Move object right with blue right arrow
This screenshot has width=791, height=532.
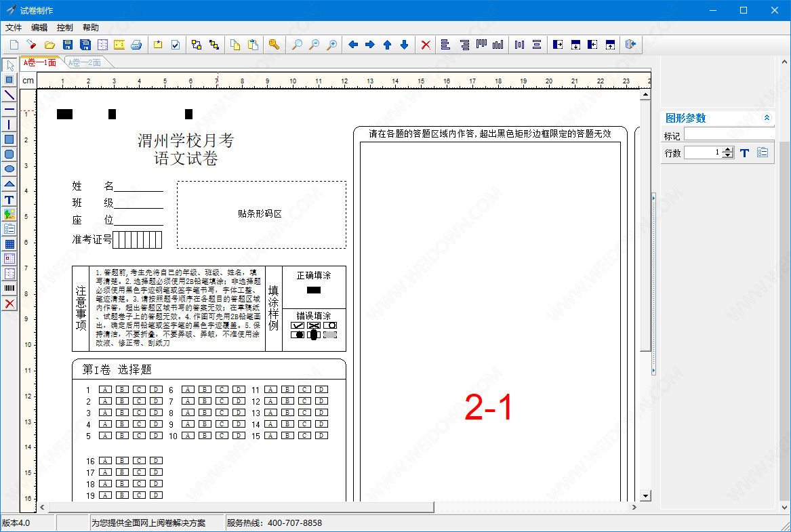tap(370, 45)
